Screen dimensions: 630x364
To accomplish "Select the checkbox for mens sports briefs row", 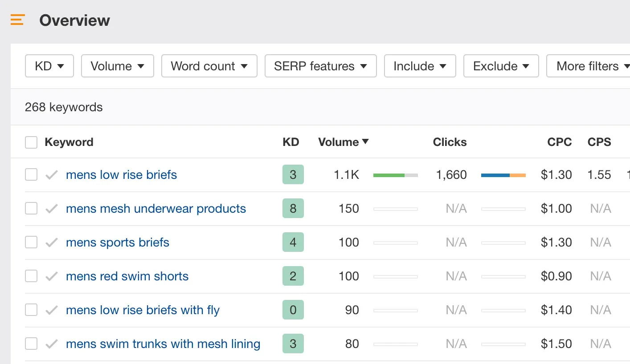I will pyautogui.click(x=31, y=243).
